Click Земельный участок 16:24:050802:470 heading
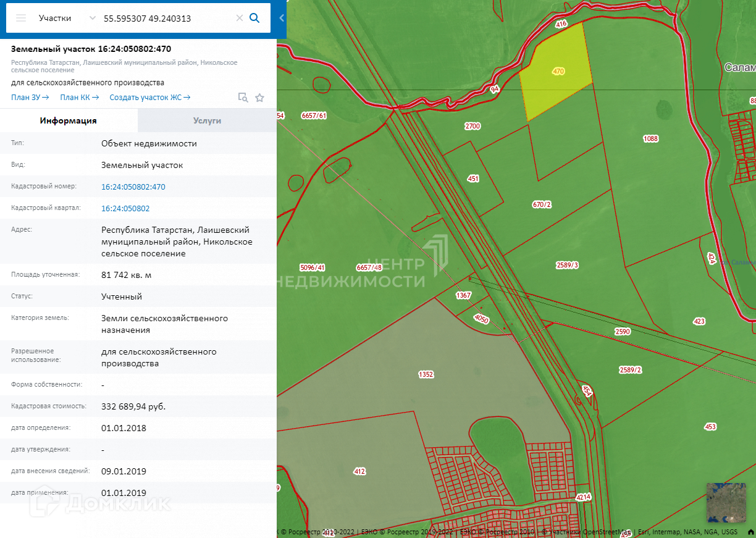 pyautogui.click(x=91, y=49)
